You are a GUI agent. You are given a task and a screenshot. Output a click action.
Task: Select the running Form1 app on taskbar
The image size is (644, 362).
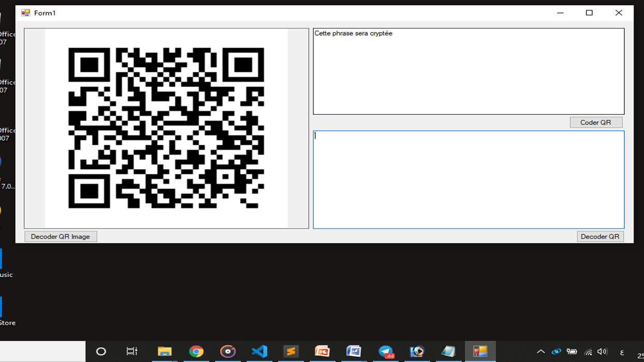480,352
